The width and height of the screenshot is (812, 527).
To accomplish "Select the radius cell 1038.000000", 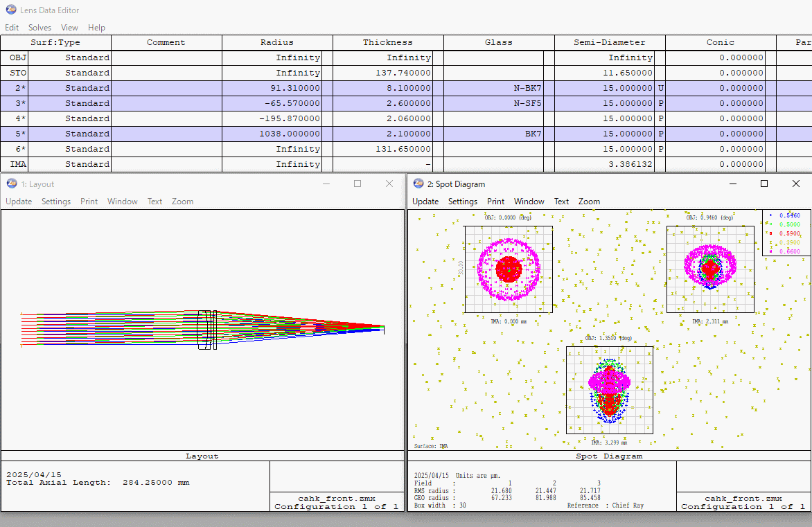I will tap(272, 134).
